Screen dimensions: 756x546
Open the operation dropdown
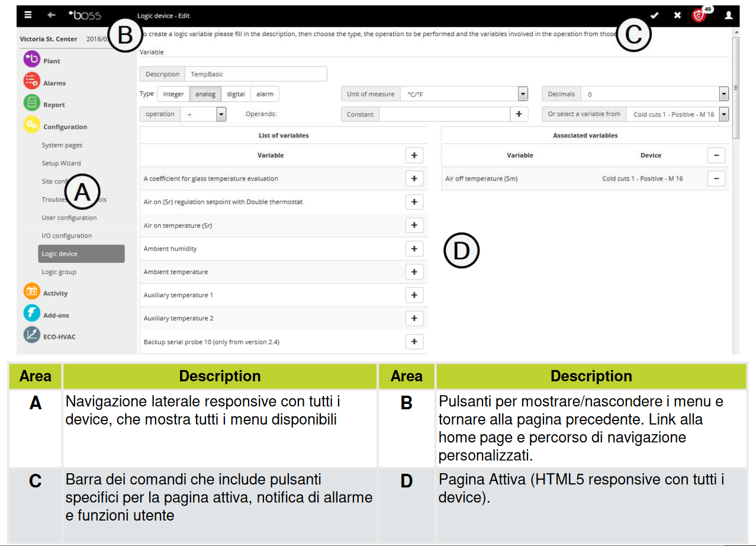(221, 114)
